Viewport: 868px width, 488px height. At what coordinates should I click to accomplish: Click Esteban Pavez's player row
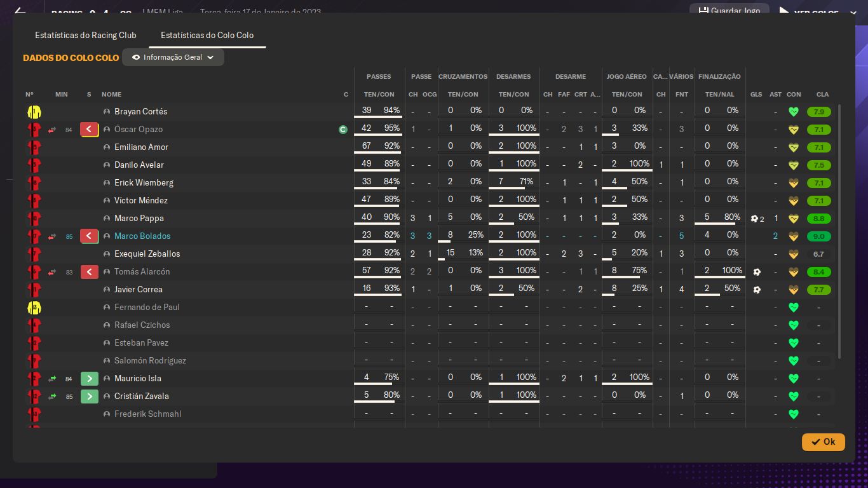click(x=431, y=343)
